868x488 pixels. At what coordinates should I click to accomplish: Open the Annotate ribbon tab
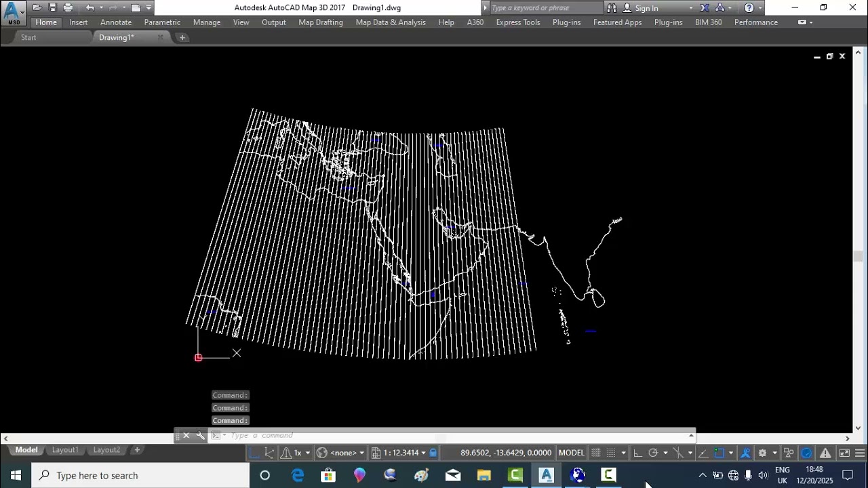tap(116, 22)
